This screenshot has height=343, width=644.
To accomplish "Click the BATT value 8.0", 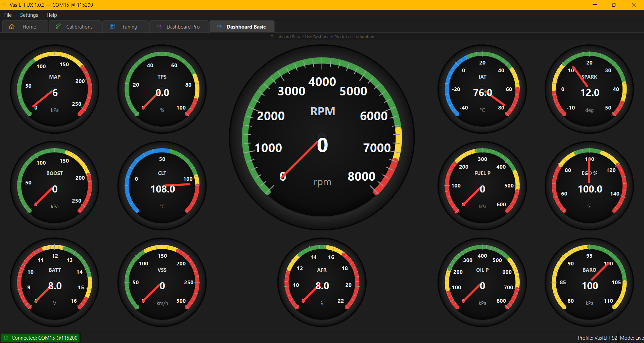I will (55, 286).
